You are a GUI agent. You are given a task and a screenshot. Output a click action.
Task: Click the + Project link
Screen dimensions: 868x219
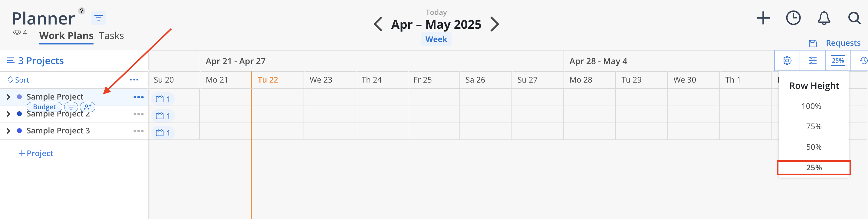(36, 153)
